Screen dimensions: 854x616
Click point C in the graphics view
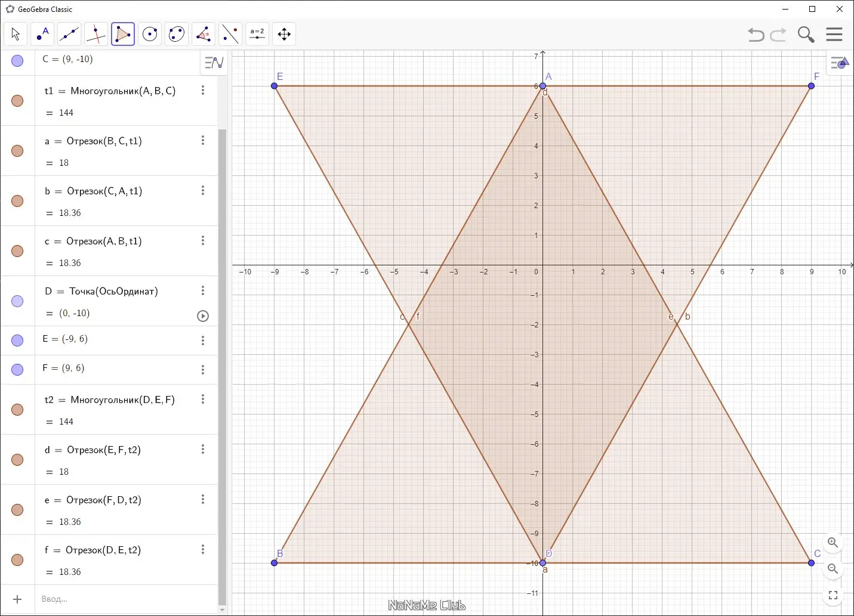coord(811,563)
